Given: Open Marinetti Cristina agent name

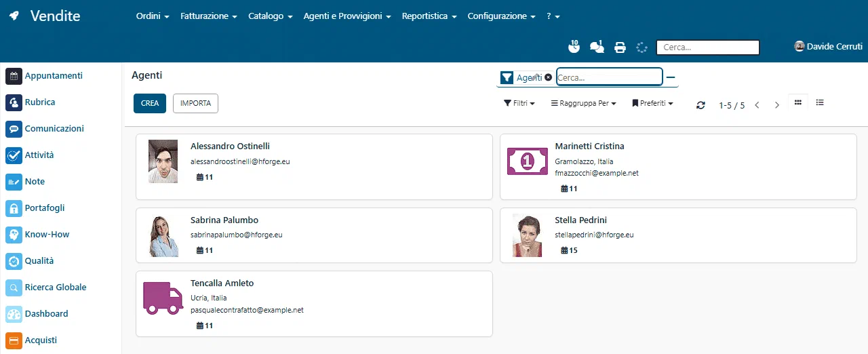Looking at the screenshot, I should [589, 146].
